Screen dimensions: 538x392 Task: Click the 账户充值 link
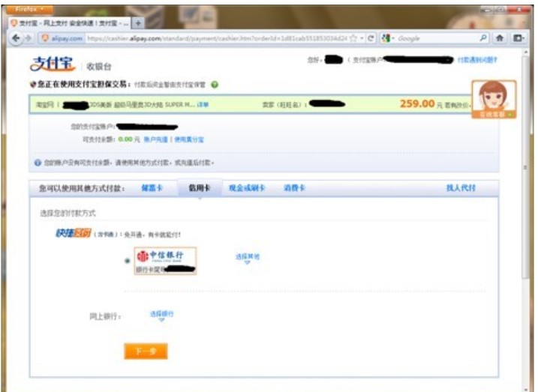(155, 139)
